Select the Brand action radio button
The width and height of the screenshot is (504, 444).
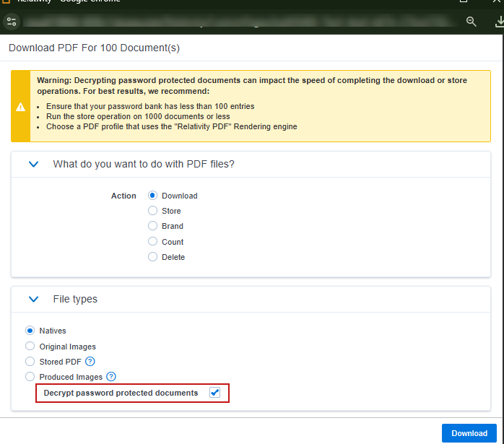(152, 226)
